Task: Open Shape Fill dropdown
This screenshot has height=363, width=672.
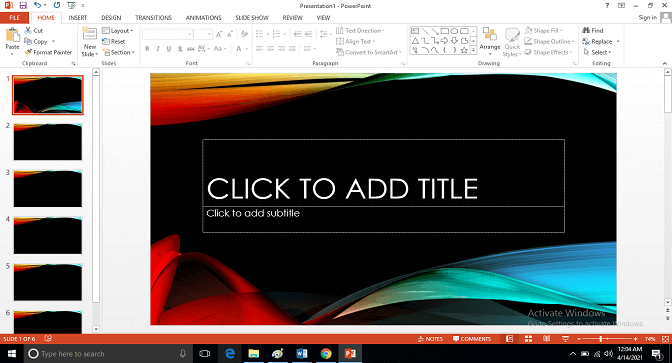Action: click(543, 30)
